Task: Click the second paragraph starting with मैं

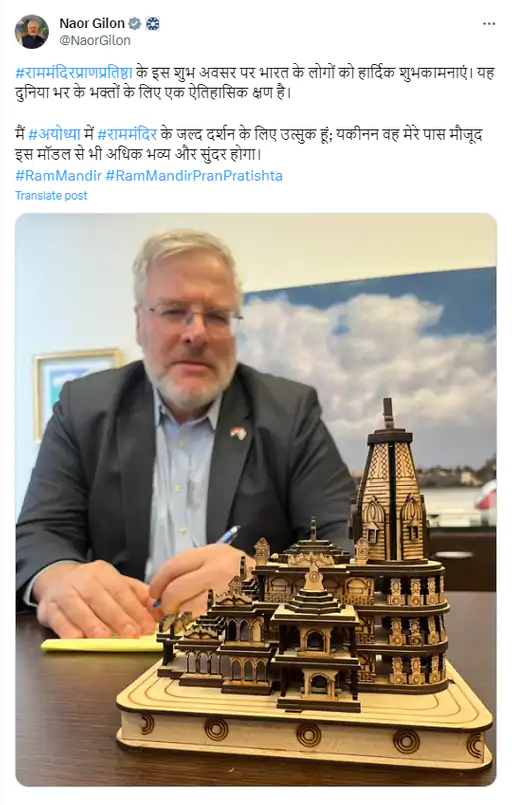Action: tap(249, 144)
